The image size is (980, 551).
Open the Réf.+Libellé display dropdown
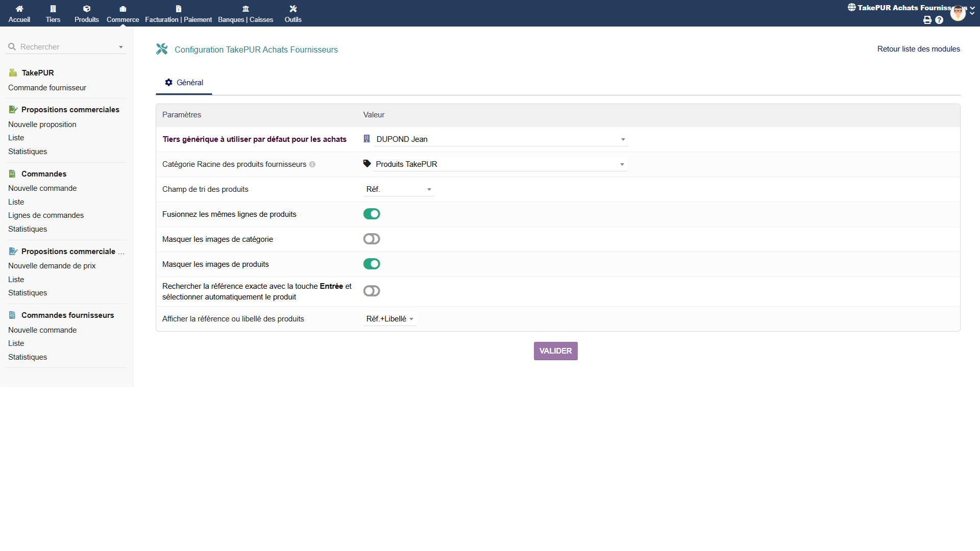(x=390, y=319)
